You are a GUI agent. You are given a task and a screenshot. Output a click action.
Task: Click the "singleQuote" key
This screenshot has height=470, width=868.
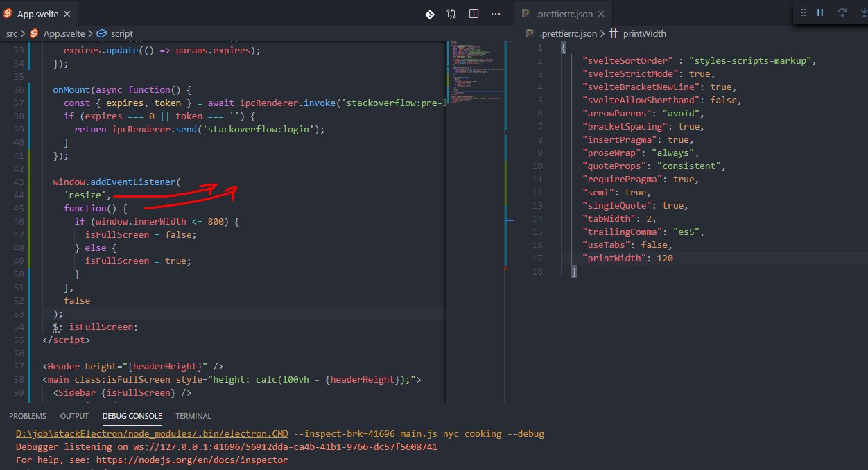click(620, 206)
